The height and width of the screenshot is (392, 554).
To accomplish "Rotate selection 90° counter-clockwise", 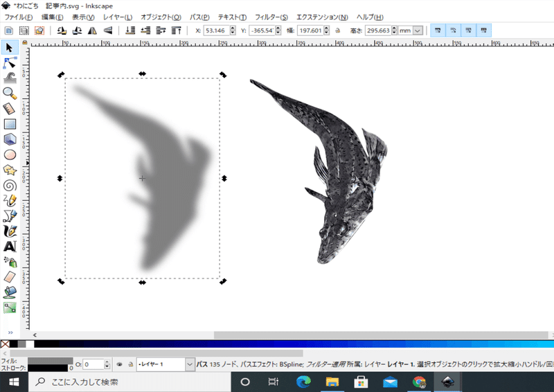I will 62,30.
